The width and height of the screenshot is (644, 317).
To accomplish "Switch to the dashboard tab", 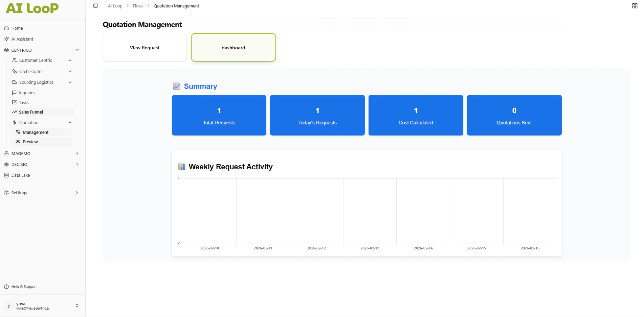I will pyautogui.click(x=233, y=48).
